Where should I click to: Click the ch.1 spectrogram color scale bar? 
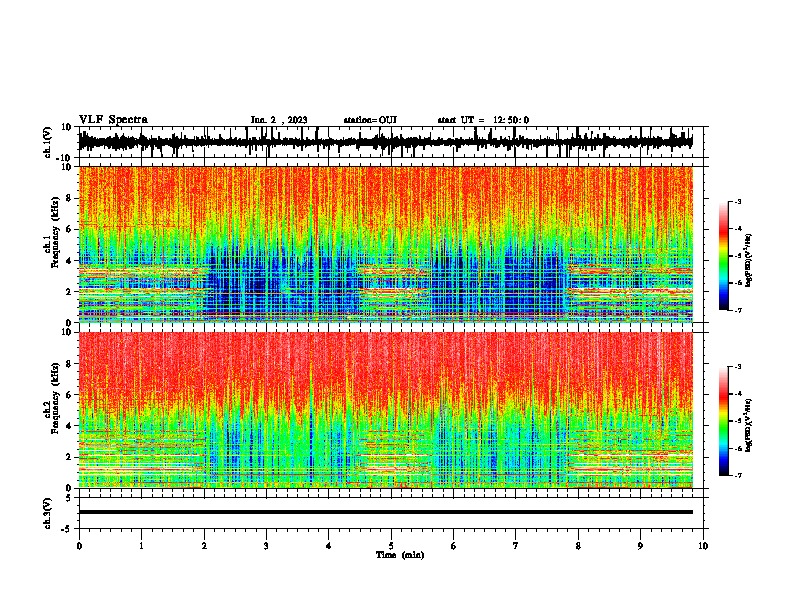pyautogui.click(x=724, y=256)
